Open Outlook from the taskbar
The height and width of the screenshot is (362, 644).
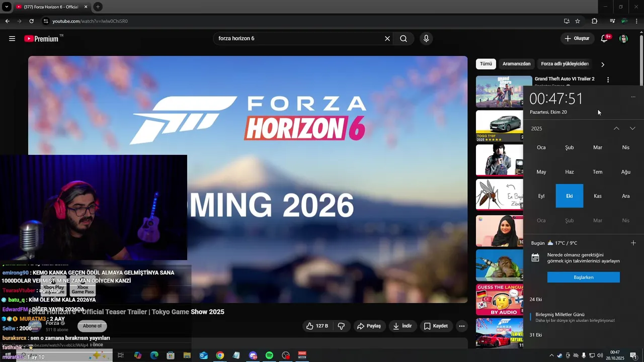203,355
